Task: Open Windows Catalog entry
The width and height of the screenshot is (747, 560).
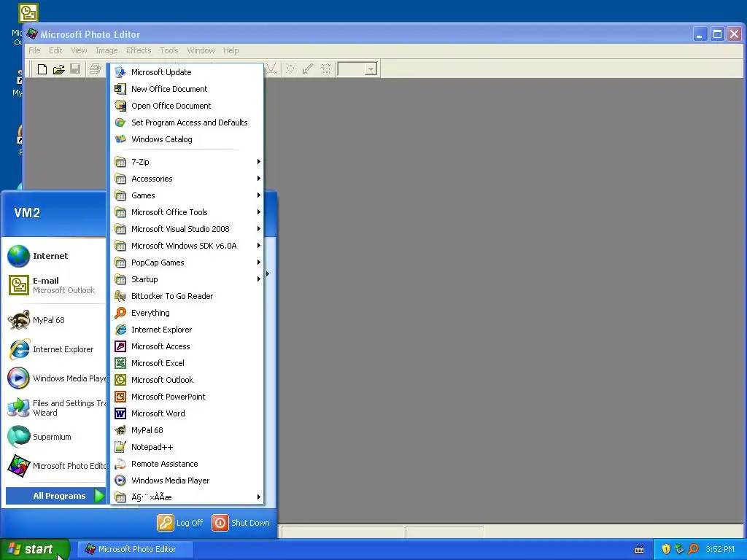Action: coord(187,139)
